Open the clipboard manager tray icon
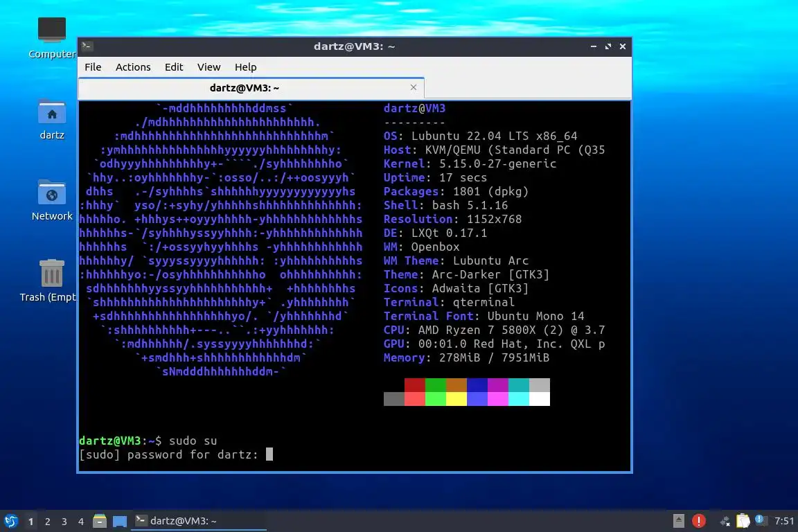This screenshot has width=798, height=532. (743, 521)
